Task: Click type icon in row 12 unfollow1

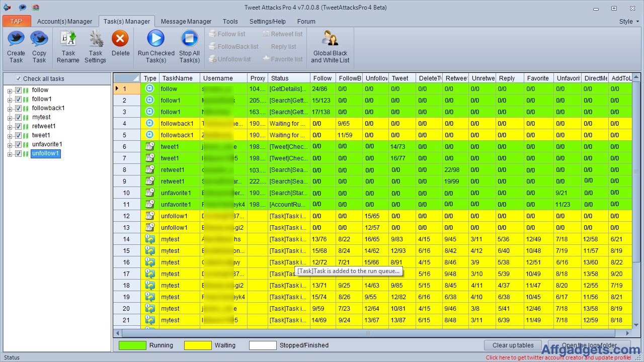Action: pos(149,216)
